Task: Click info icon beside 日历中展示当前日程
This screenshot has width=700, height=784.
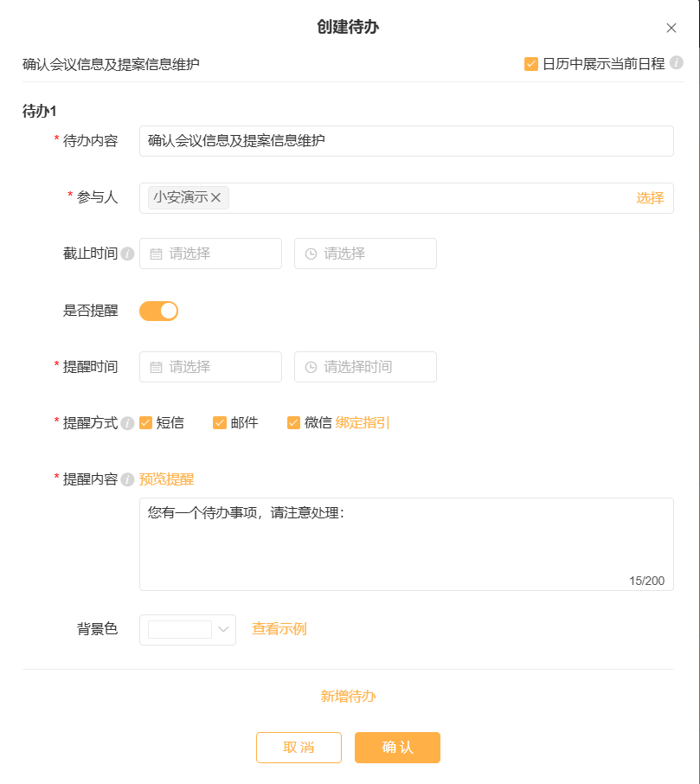Action: point(677,63)
